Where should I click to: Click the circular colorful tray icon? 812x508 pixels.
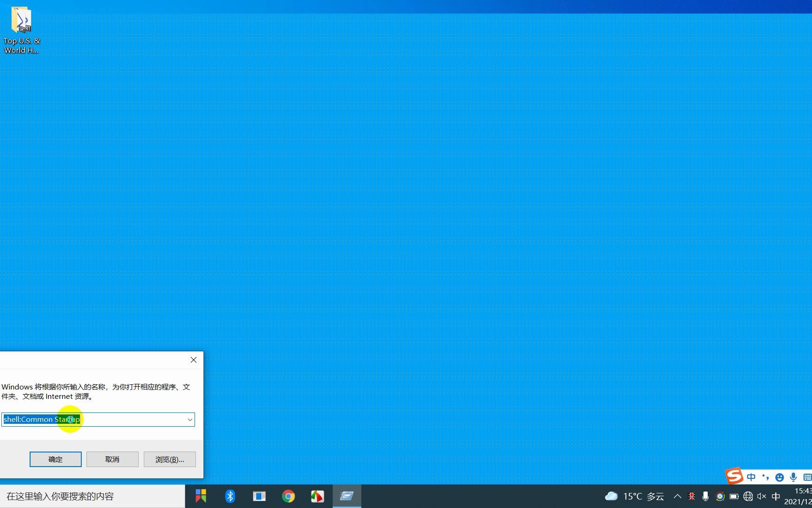pos(720,496)
